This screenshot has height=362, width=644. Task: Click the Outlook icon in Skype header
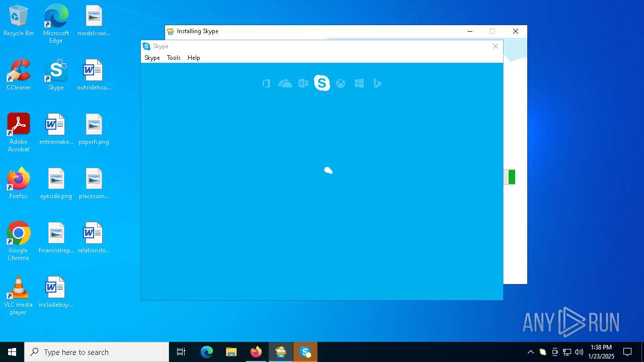coord(303,83)
